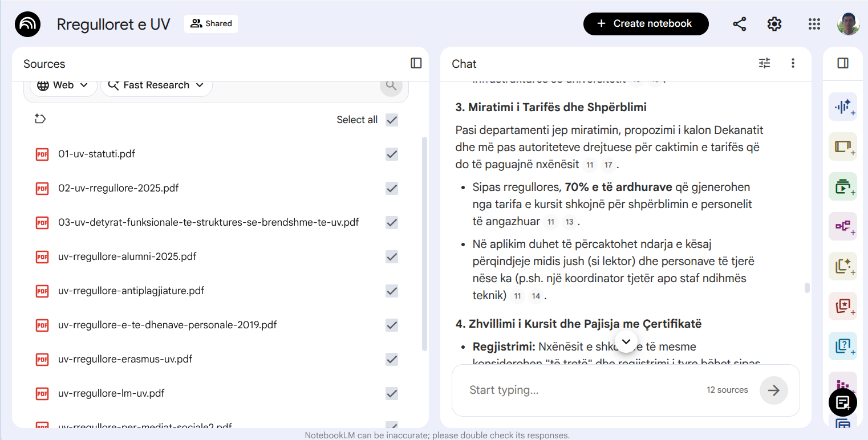Click the Create notebook button
Viewport: 868px width, 440px height.
coord(646,24)
